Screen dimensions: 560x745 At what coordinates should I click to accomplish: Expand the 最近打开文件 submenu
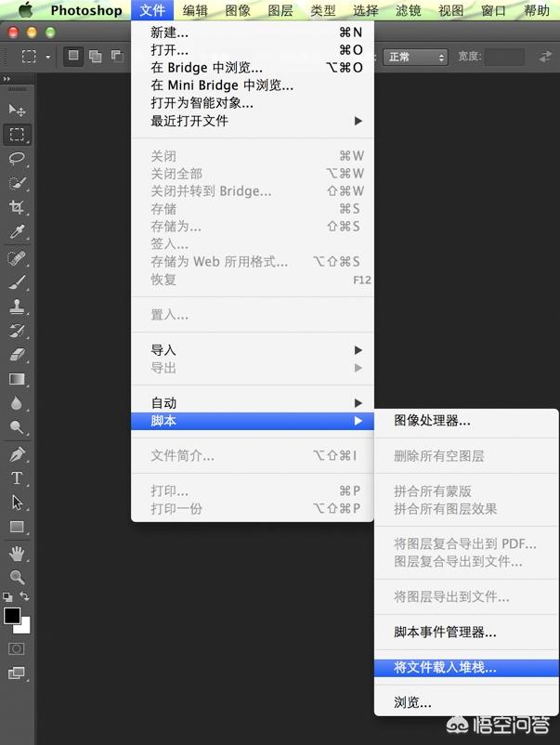point(253,121)
